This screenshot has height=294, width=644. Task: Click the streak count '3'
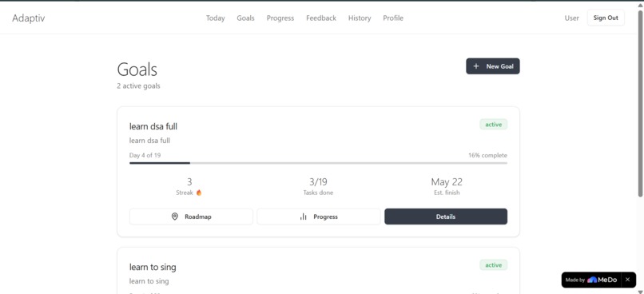189,181
